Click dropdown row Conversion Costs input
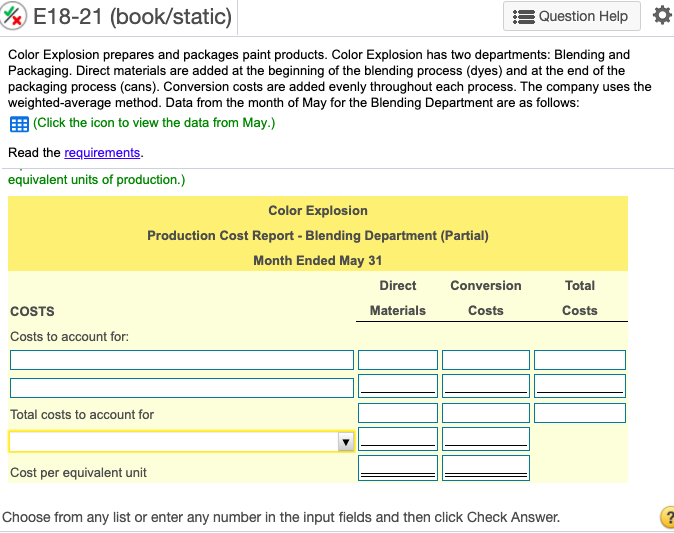674x533 pixels. pos(486,439)
